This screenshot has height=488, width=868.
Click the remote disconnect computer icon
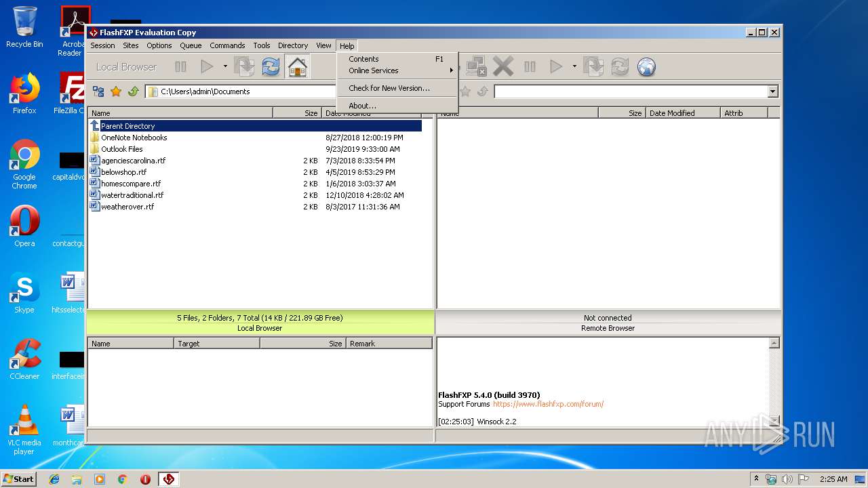pyautogui.click(x=477, y=66)
